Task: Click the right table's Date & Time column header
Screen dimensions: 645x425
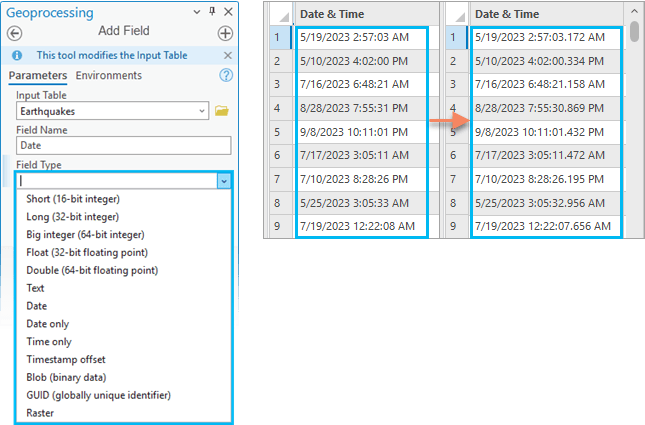Action: click(546, 14)
